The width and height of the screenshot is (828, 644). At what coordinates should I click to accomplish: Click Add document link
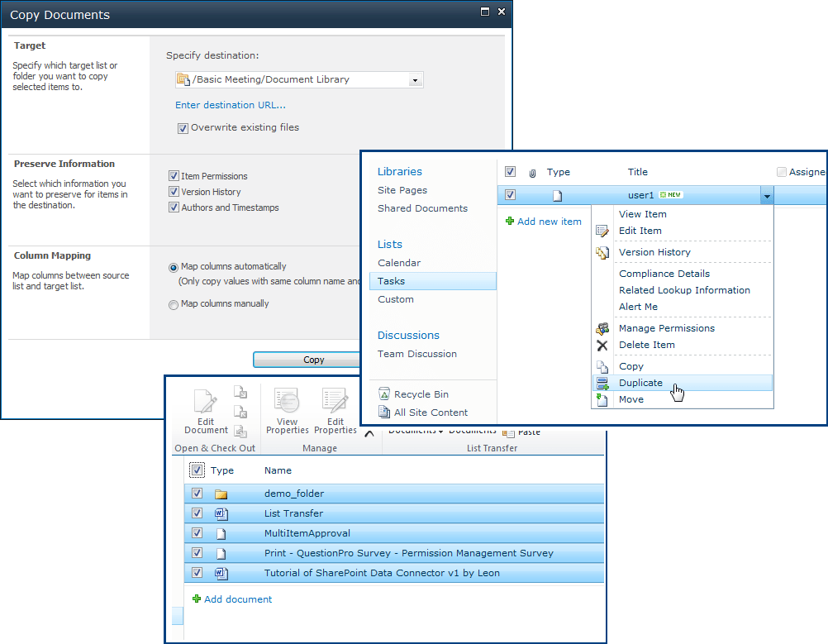pyautogui.click(x=238, y=599)
